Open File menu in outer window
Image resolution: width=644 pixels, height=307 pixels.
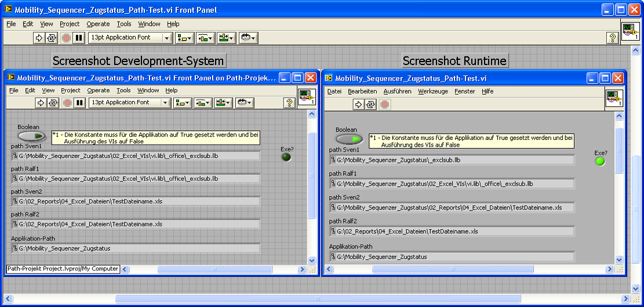pos(11,24)
